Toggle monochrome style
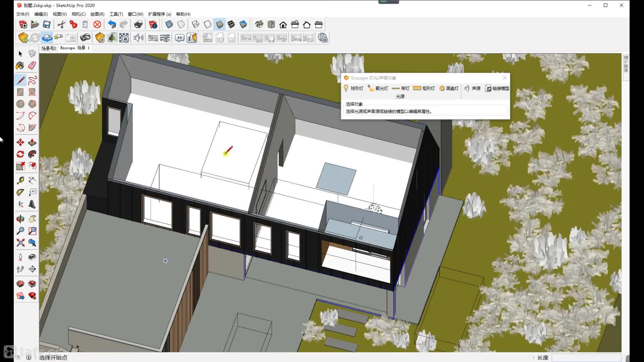Viewport: 644px width, 362px height. [243, 24]
